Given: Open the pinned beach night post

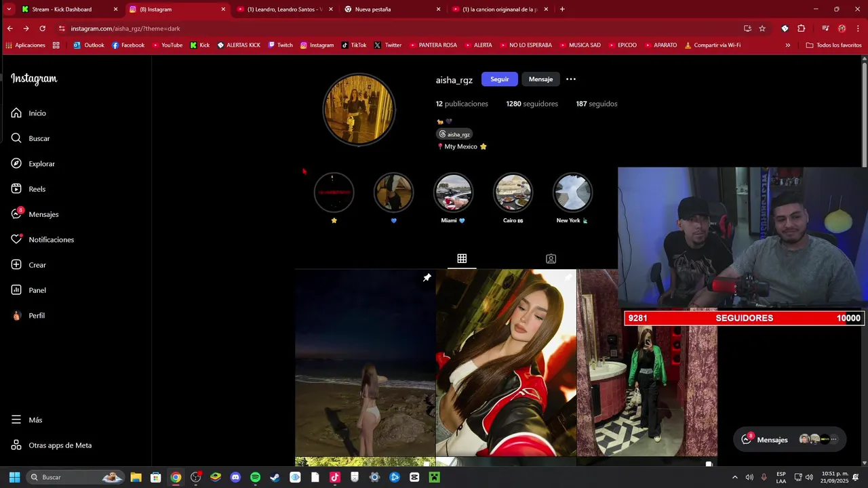Looking at the screenshot, I should click(x=365, y=363).
